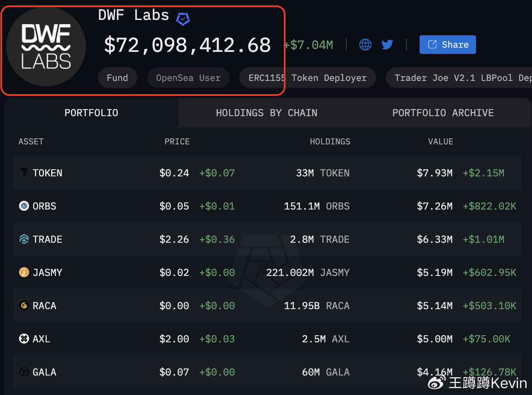Screen dimensions: 532x395
Task: Select the Trader Joe V2.1 LBPool tag
Action: [x=459, y=78]
